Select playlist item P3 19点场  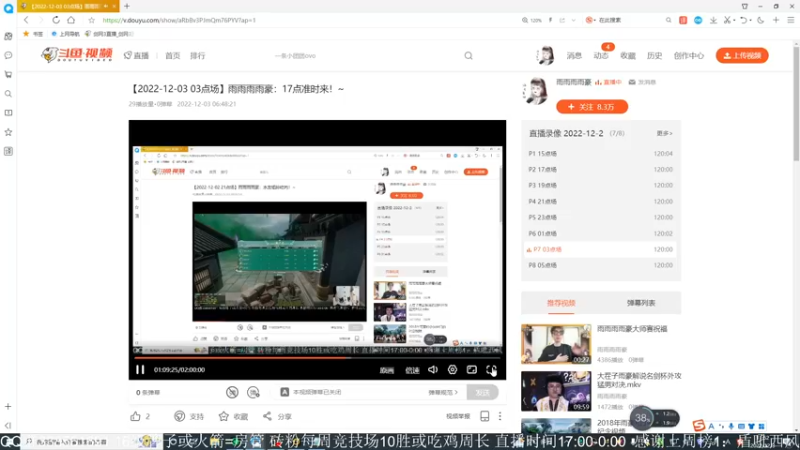(601, 185)
